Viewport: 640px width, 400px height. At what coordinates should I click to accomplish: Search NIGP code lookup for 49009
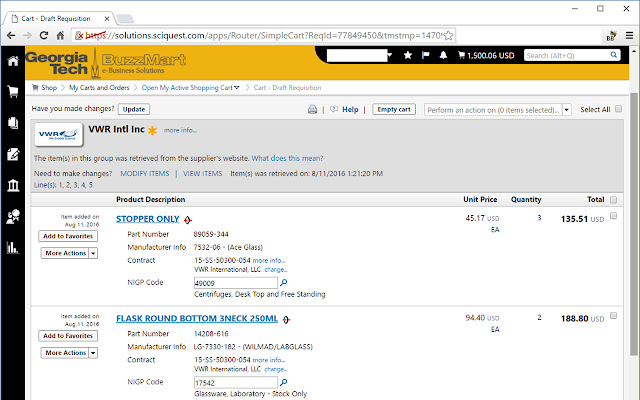284,282
